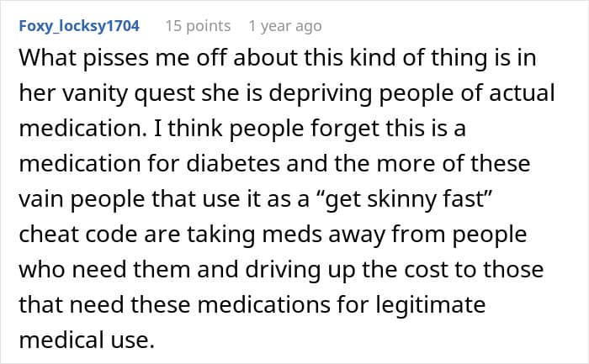Click the 15 points score
This screenshot has height=364, width=589.
click(198, 26)
